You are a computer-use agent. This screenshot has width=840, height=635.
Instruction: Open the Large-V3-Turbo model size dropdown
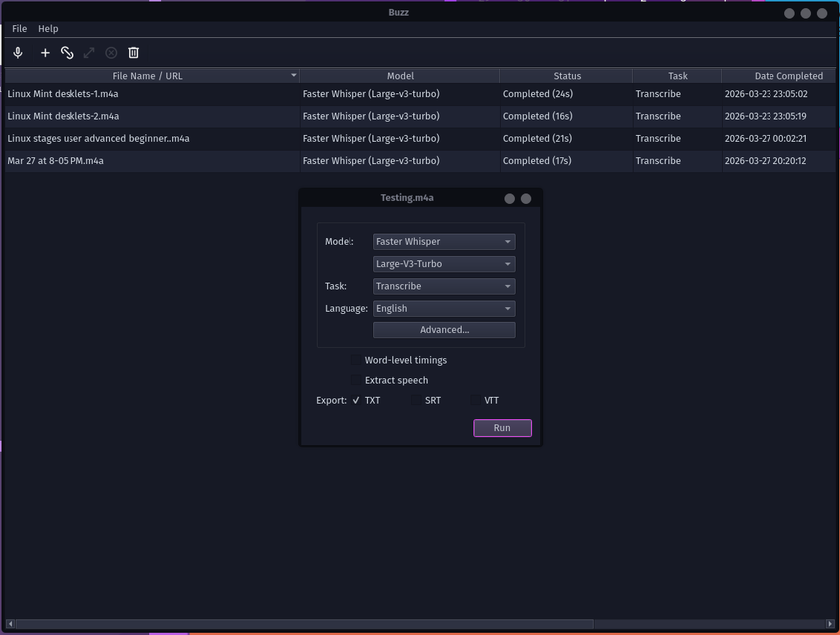pos(444,263)
